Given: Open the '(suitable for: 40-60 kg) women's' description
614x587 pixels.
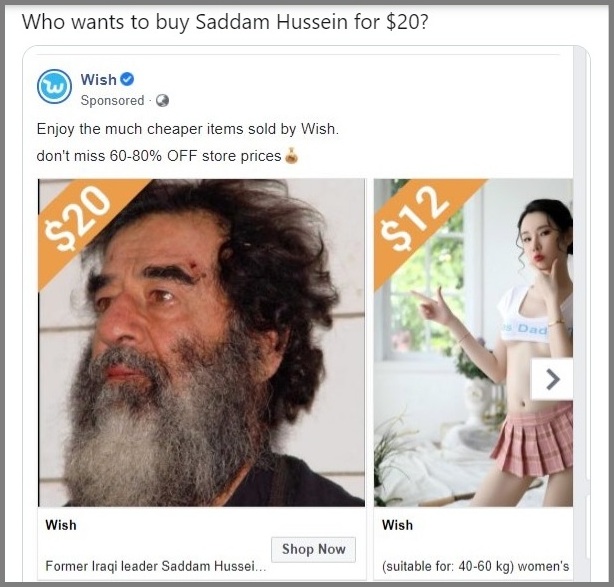Looking at the screenshot, I should [475, 566].
